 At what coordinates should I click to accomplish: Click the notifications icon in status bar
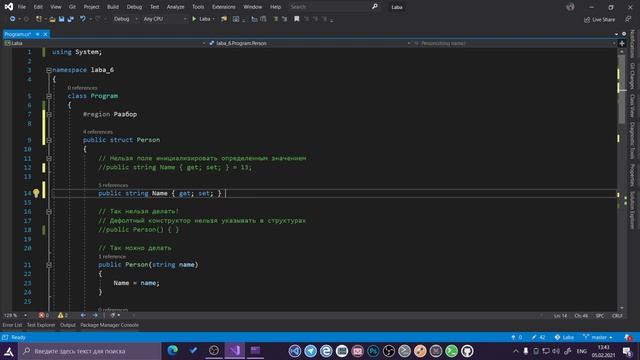pos(628,338)
